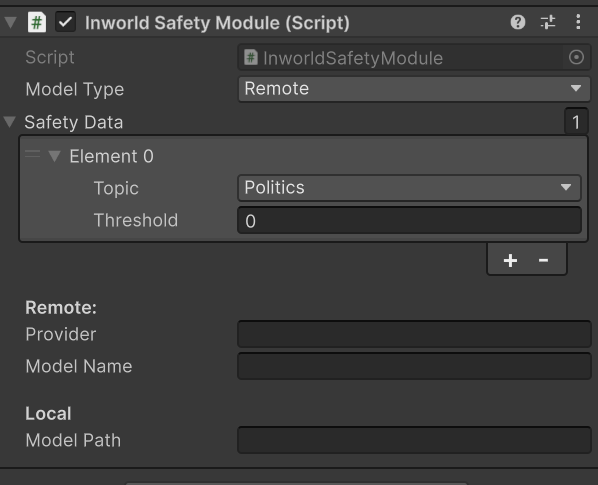598x485 pixels.
Task: Open the component help reference icon
Action: pyautogui.click(x=518, y=22)
